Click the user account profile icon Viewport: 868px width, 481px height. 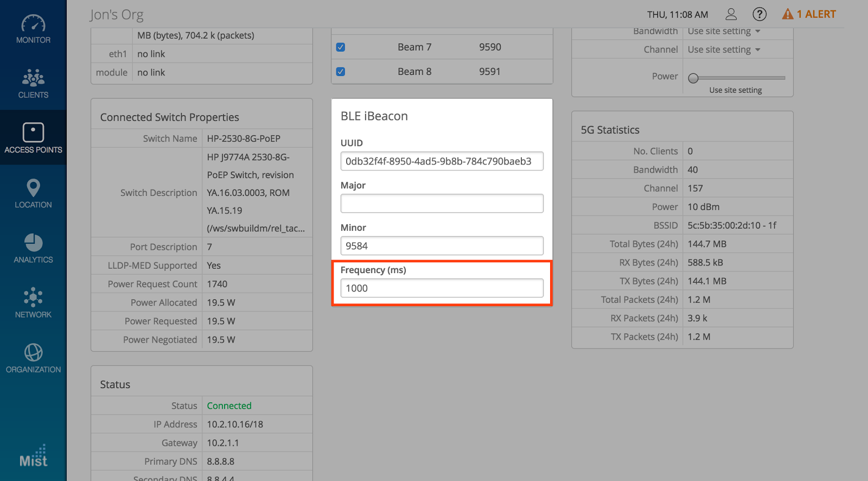pos(731,14)
